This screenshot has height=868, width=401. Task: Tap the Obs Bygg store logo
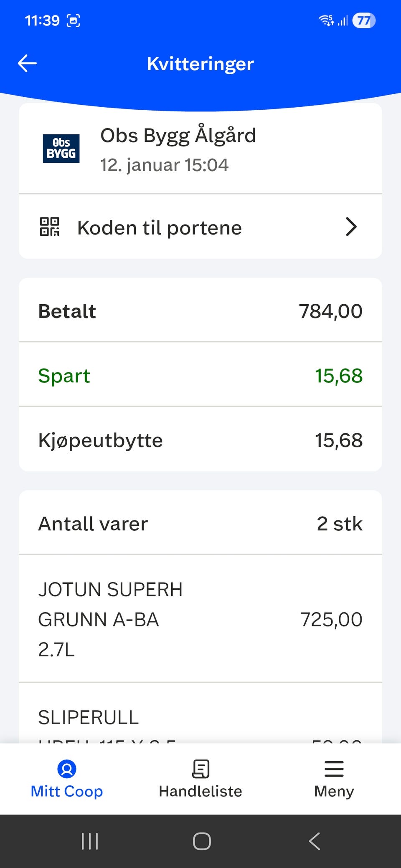(61, 149)
